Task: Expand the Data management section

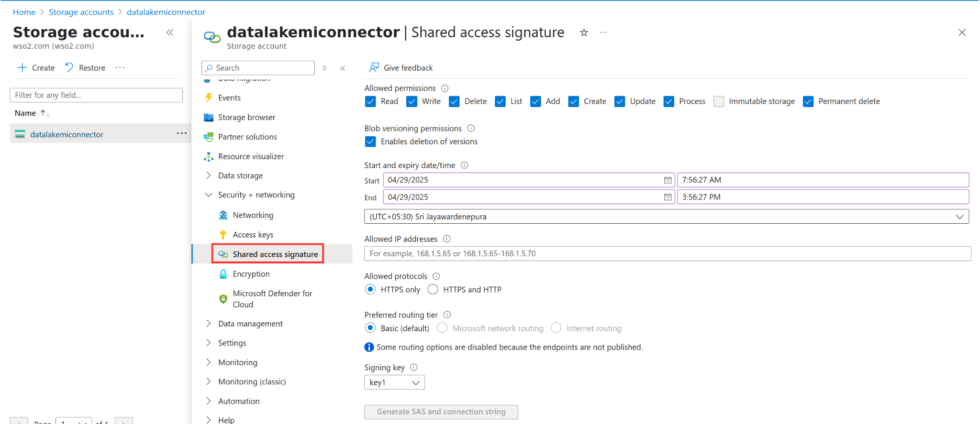Action: click(x=209, y=324)
